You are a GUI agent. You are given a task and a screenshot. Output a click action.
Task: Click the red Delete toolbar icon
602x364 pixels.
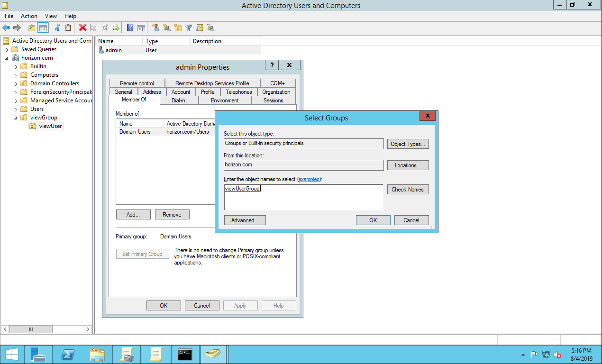coord(82,28)
